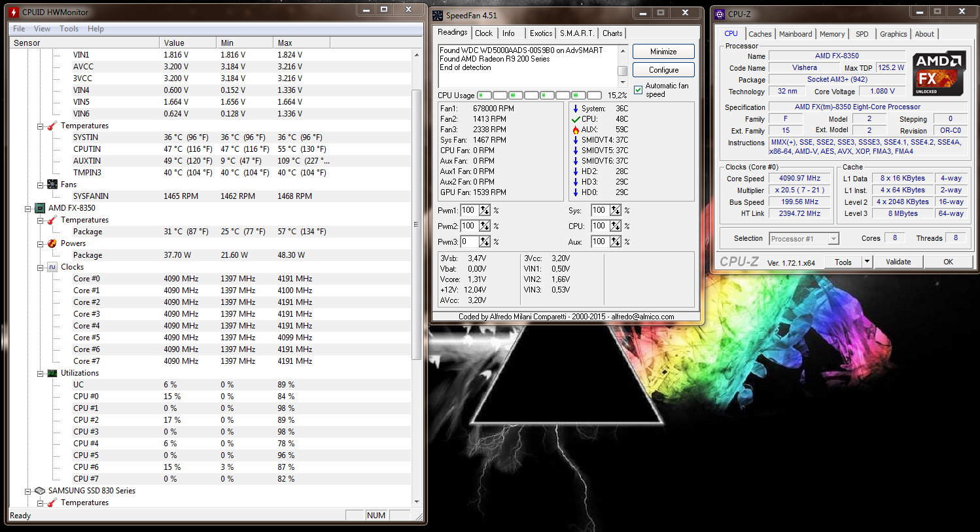Switch to the Caches tab in CPU-Z
Image resolution: width=980 pixels, height=532 pixels.
coord(760,34)
